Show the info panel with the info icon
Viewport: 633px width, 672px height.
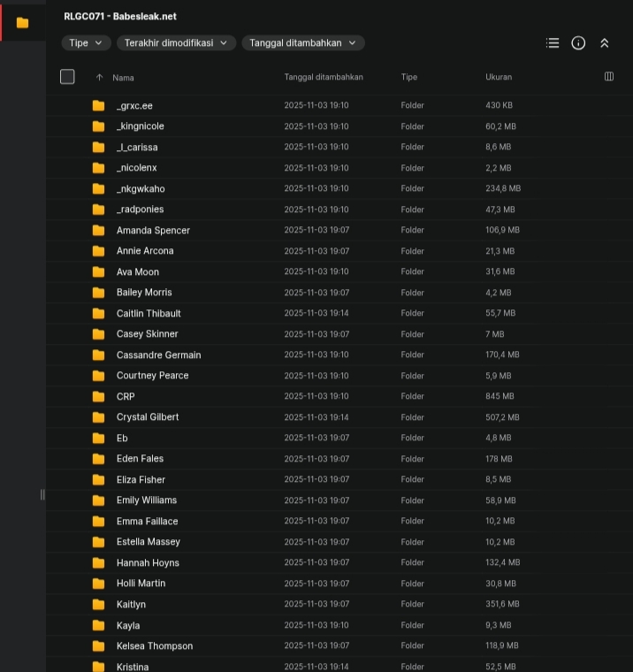pyautogui.click(x=578, y=42)
